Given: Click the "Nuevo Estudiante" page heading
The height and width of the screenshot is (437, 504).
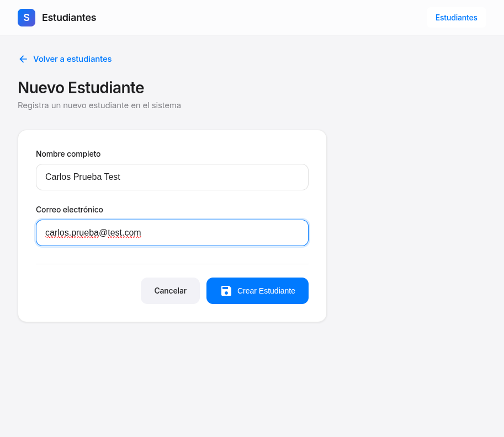Looking at the screenshot, I should pos(81,88).
